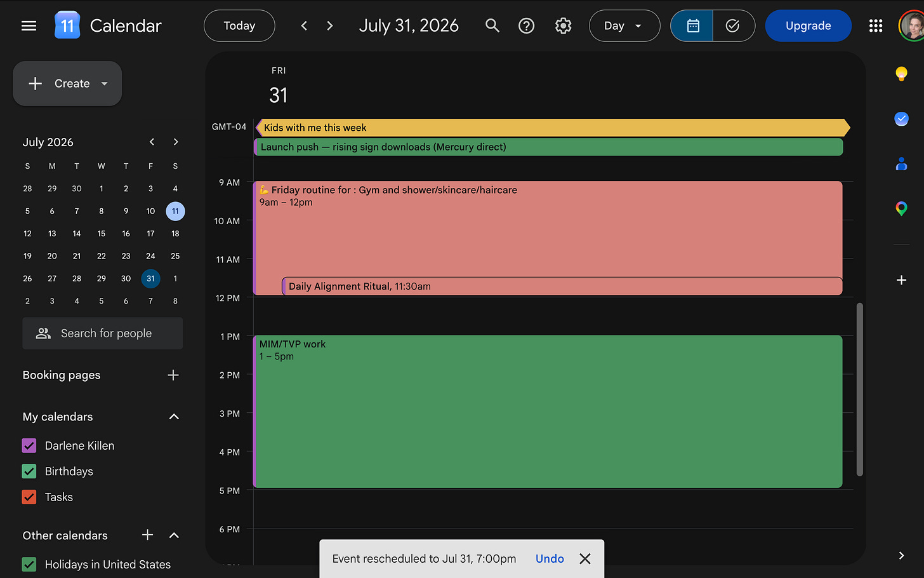Open the Day view dropdown

(x=624, y=26)
